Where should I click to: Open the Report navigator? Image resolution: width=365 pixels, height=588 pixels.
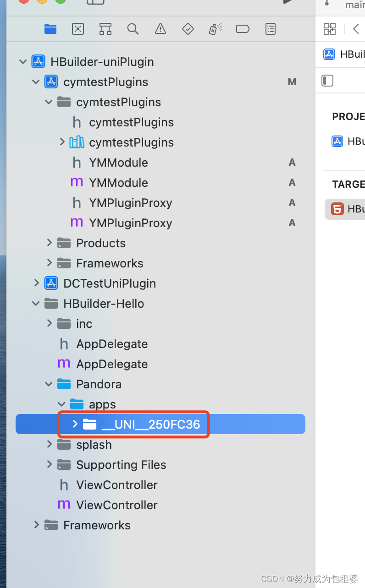coord(271,29)
